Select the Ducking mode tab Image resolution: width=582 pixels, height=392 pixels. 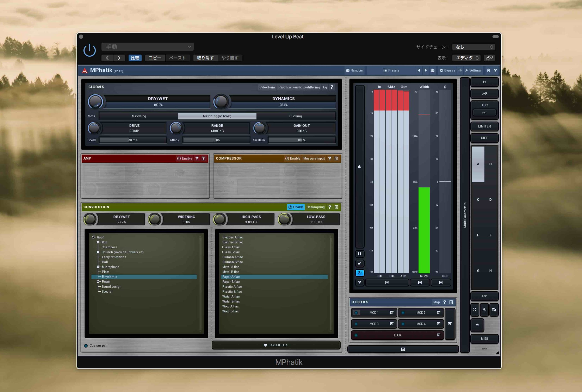(295, 116)
